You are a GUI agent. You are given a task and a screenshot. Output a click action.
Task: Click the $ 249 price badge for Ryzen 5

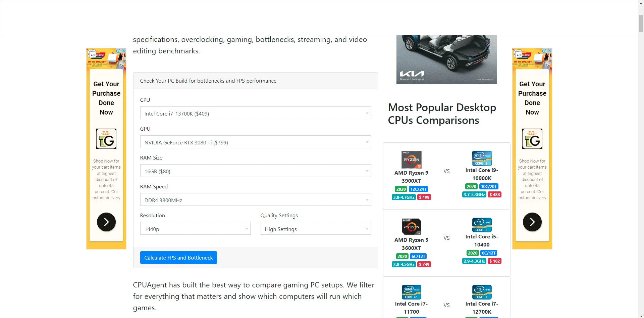(x=424, y=264)
